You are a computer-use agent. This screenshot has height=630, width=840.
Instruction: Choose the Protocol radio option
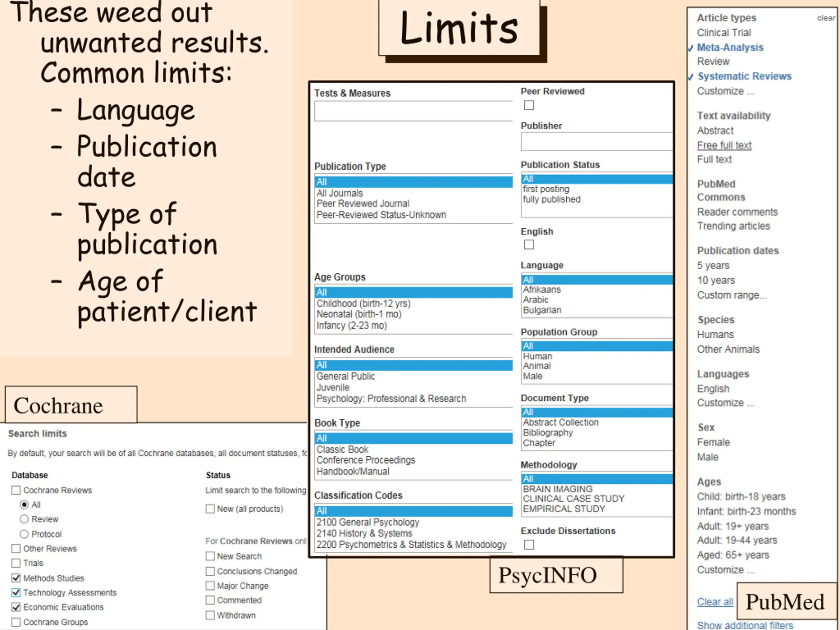coord(24,534)
